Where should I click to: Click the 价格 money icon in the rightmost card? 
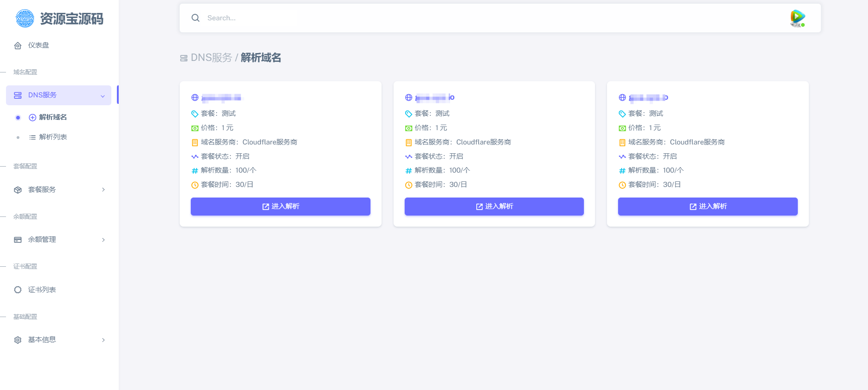tap(622, 128)
